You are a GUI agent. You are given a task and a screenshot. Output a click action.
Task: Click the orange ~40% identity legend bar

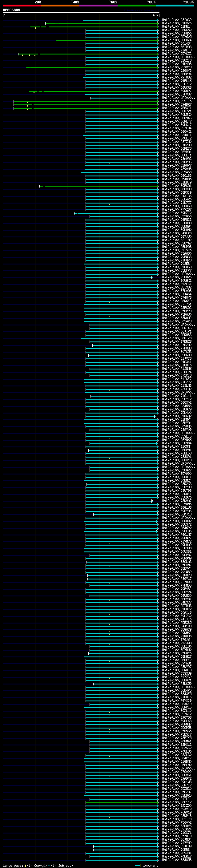(x=60, y=6)
